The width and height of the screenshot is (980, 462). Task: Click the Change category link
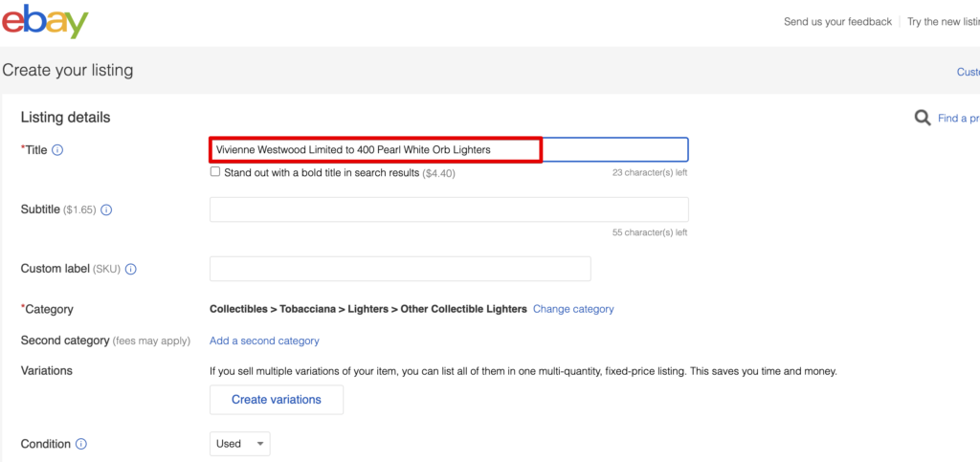point(573,309)
